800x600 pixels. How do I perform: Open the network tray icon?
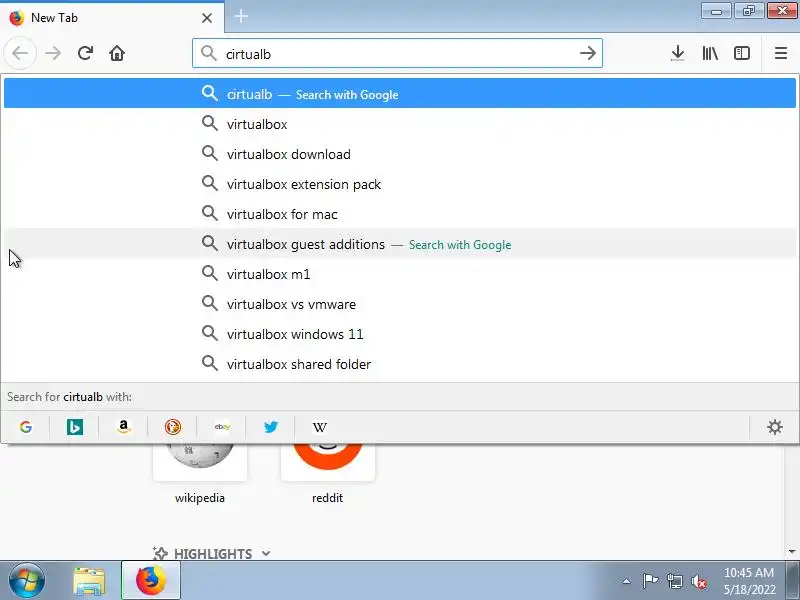(x=674, y=581)
